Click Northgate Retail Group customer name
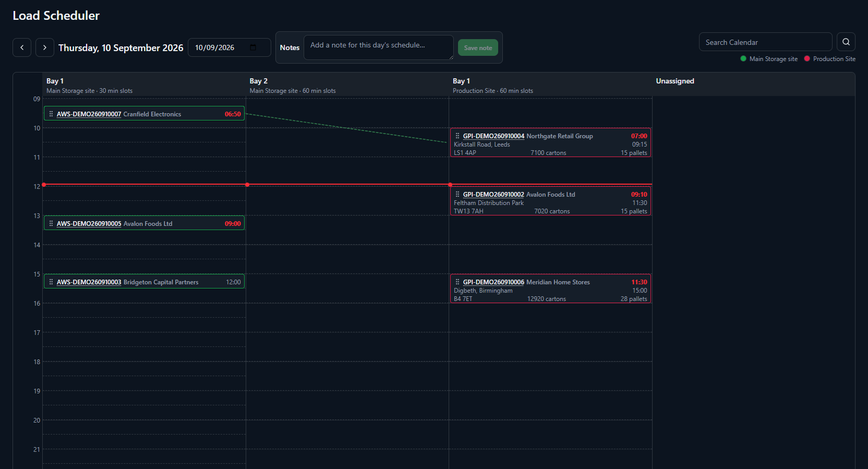The height and width of the screenshot is (469, 868). click(560, 136)
